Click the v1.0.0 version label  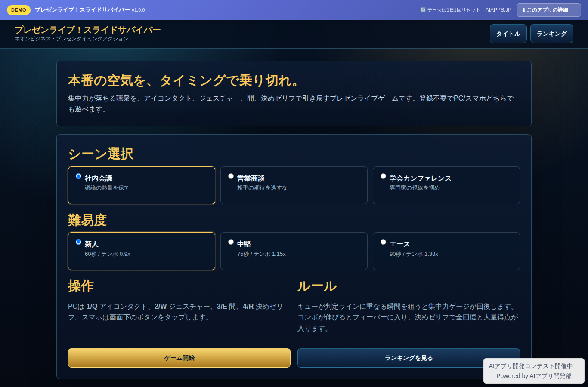pyautogui.click(x=138, y=10)
